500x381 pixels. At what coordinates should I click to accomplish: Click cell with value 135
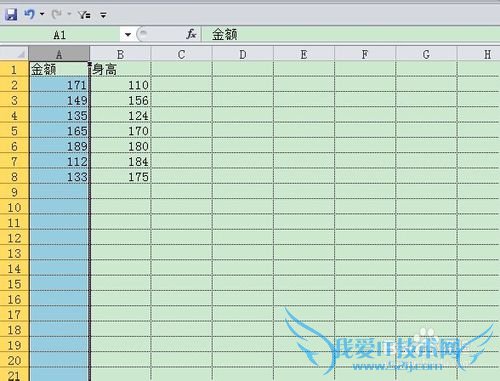click(59, 115)
